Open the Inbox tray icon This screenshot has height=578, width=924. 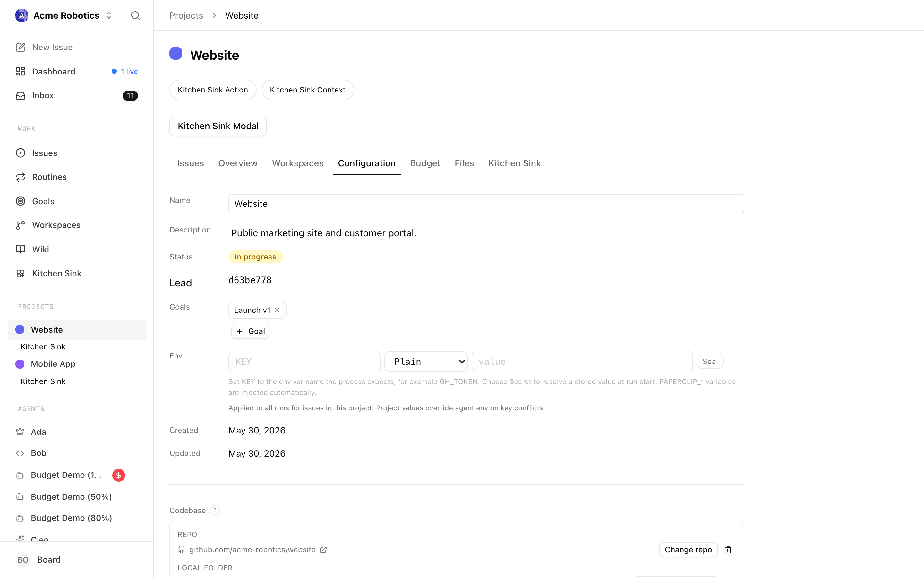(x=21, y=96)
